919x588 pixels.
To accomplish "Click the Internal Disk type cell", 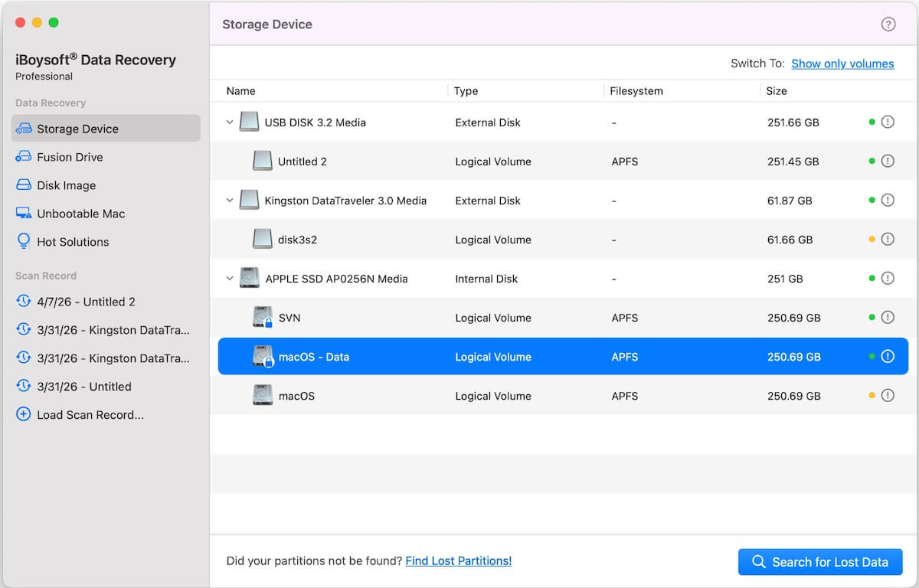I will point(486,279).
